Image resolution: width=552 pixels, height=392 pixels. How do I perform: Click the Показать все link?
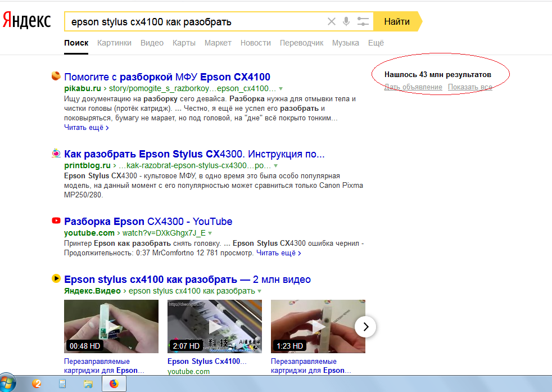click(470, 87)
